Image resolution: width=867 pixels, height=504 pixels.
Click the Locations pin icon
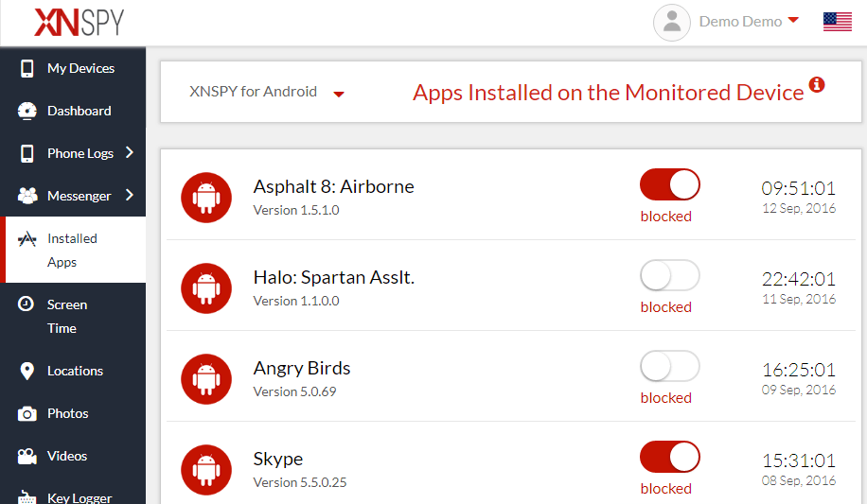(x=27, y=371)
